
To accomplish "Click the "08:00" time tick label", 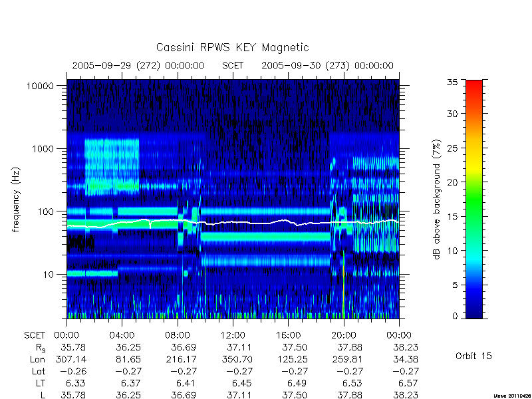I will pyautogui.click(x=178, y=336).
